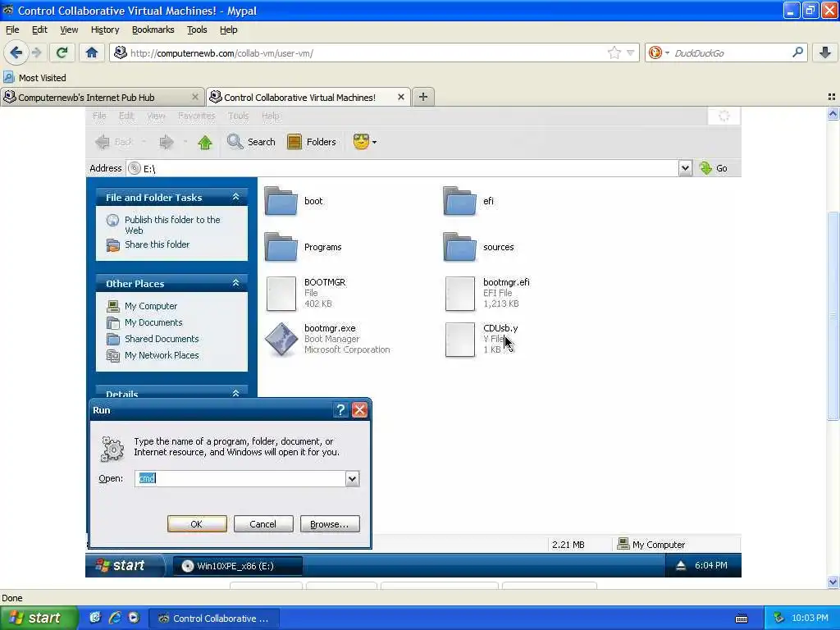Click Browse... in the Run dialog

pyautogui.click(x=330, y=524)
